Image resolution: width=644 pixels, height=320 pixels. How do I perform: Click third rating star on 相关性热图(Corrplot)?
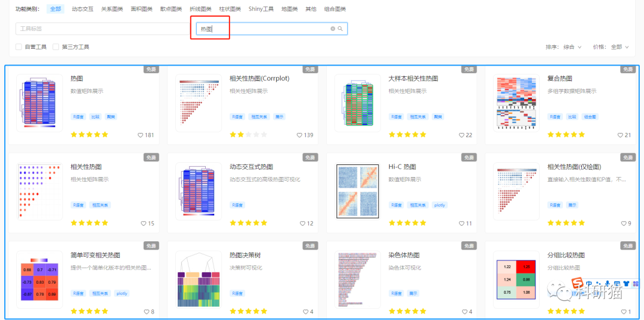[x=249, y=135]
